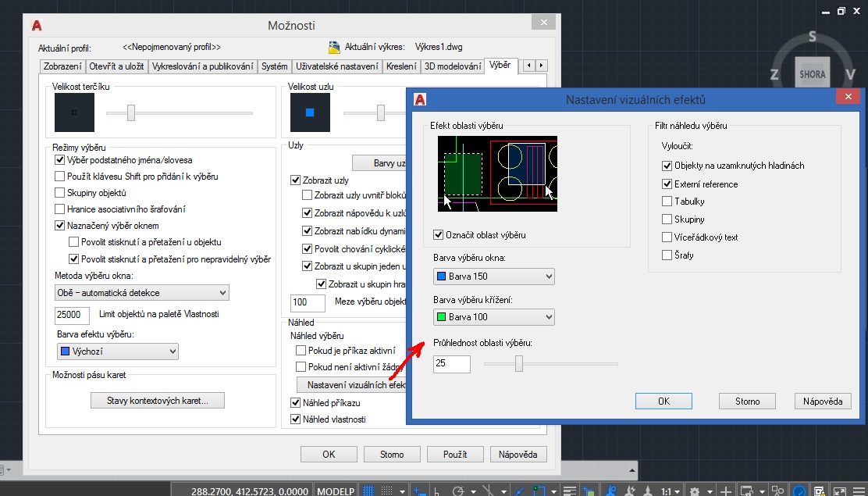
Task: Toggle clean screen icon in status bar
Action: click(x=839, y=491)
